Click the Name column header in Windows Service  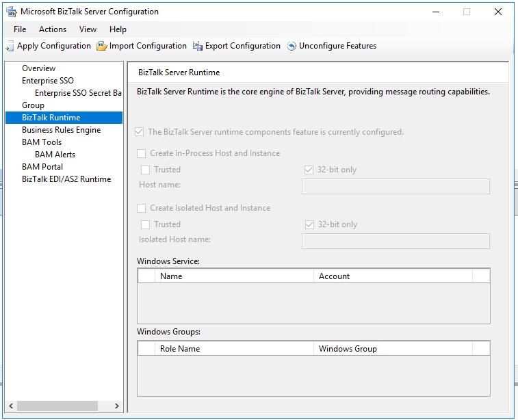click(x=234, y=276)
